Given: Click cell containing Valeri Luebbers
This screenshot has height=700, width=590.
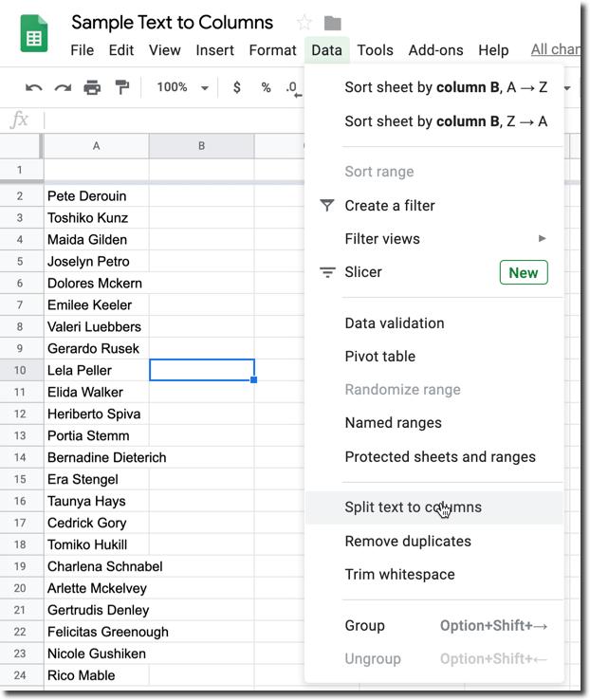Looking at the screenshot, I should (x=97, y=327).
